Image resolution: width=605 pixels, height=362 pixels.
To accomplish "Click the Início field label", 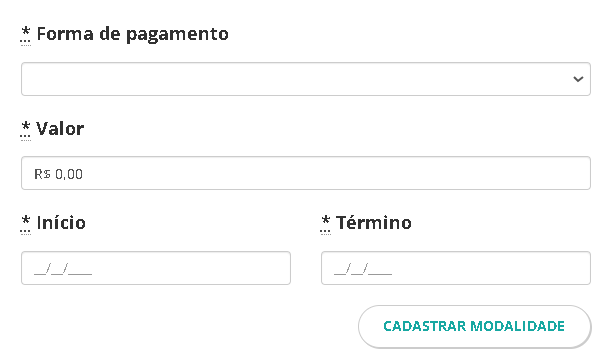I will tap(61, 223).
